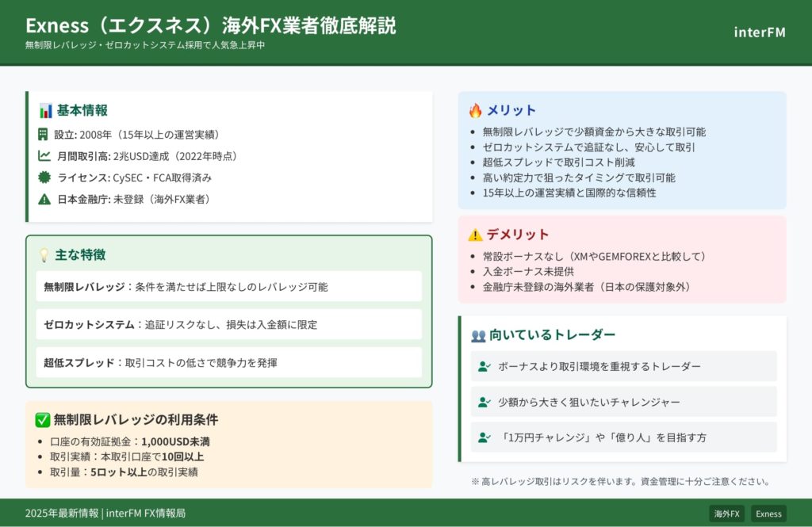Click the line graph icon beside 月間取引高
This screenshot has width=812, height=527.
(44, 156)
